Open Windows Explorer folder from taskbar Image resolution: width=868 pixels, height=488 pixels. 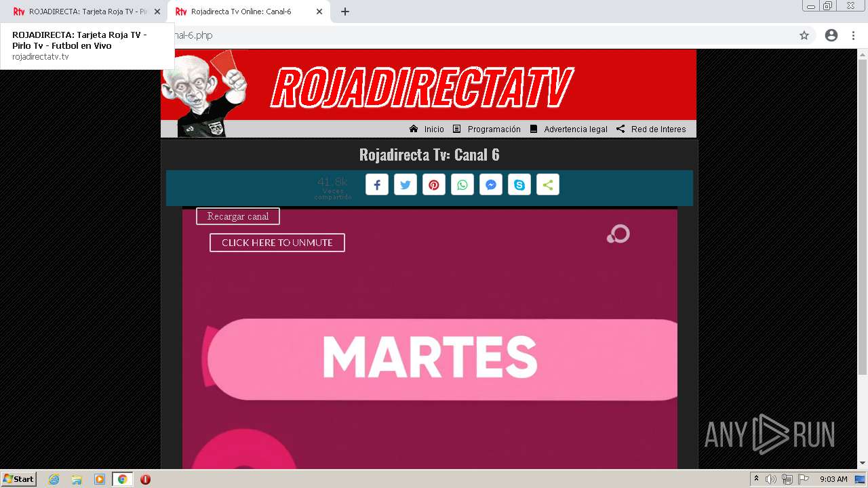(x=77, y=479)
